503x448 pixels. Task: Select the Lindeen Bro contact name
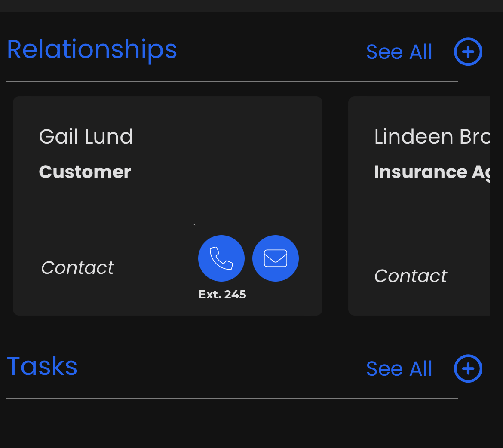pos(432,137)
